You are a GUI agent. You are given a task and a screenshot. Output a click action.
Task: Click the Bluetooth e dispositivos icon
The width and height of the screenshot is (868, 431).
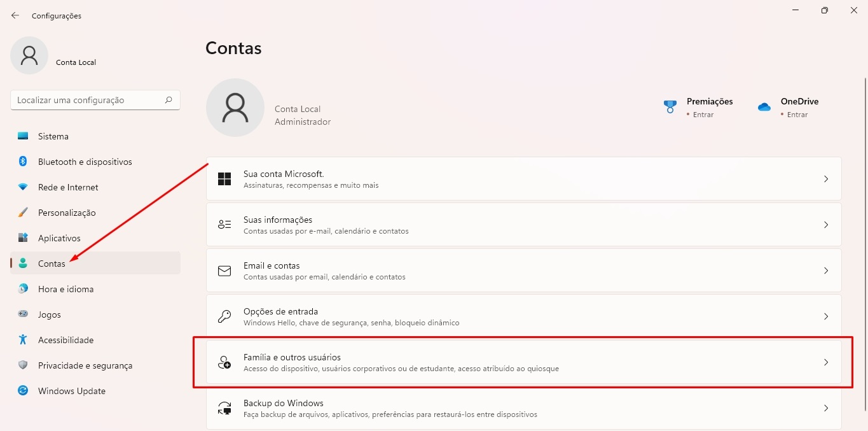22,161
